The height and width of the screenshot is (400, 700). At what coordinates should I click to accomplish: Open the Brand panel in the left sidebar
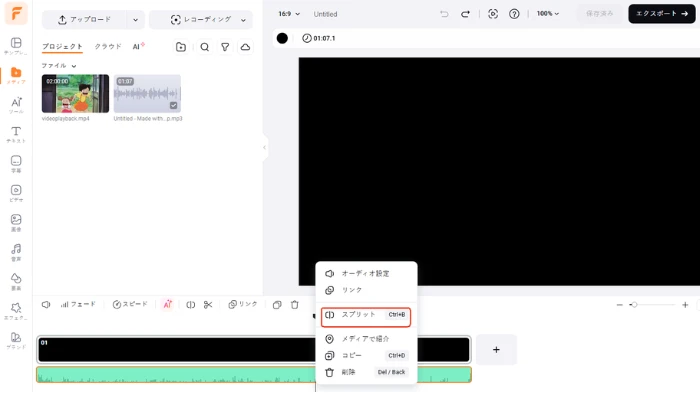coord(16,341)
